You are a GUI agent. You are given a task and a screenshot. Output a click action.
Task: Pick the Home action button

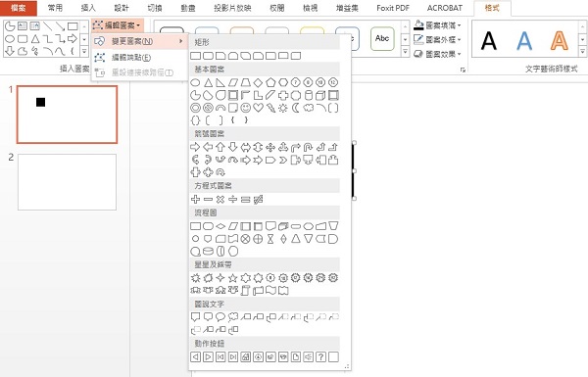tap(245, 356)
